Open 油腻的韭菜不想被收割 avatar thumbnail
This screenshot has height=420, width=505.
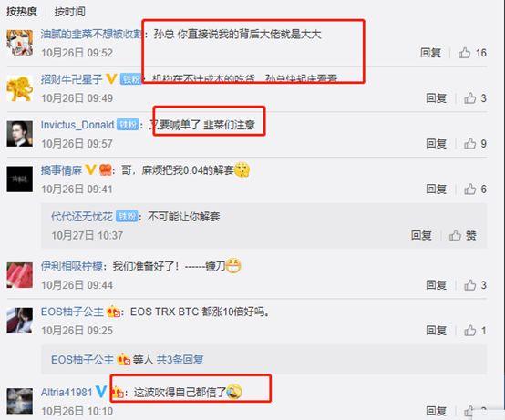[20, 43]
